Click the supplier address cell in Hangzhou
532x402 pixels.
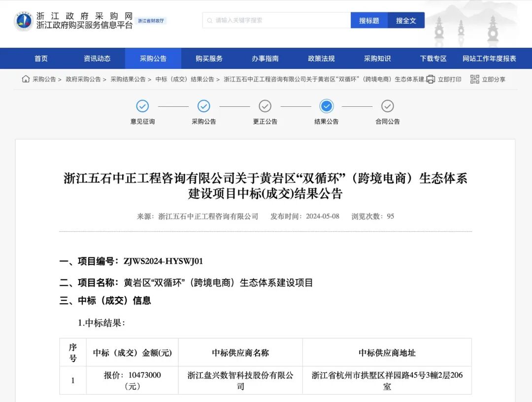click(387, 380)
